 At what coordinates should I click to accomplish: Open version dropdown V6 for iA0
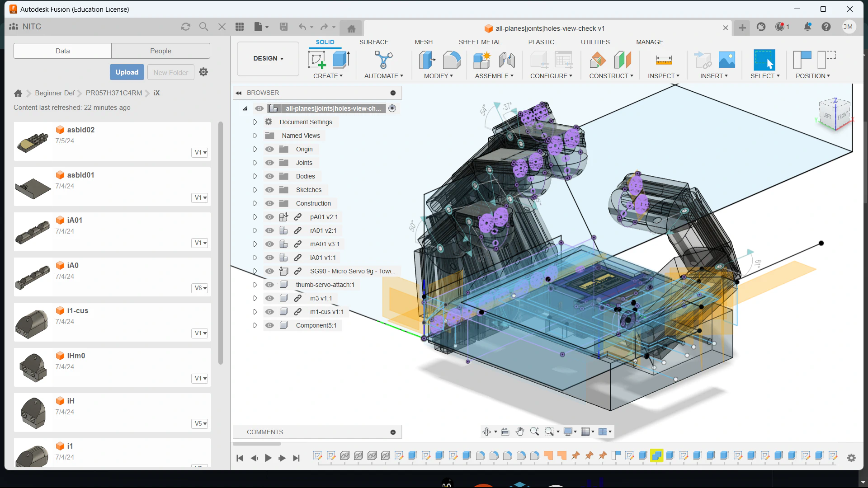(200, 288)
